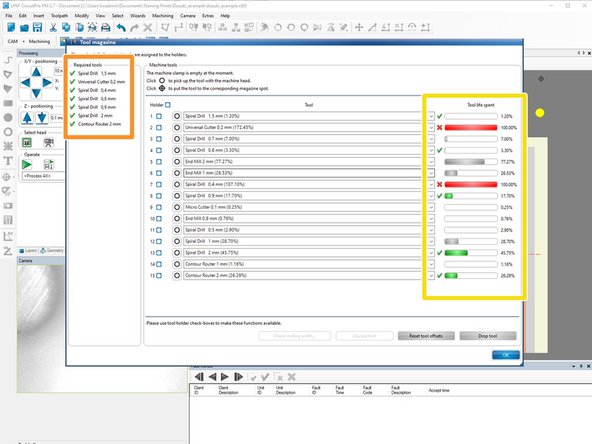Click the last-record icon in the fault monitor
This screenshot has width=592, height=444.
[x=238, y=377]
